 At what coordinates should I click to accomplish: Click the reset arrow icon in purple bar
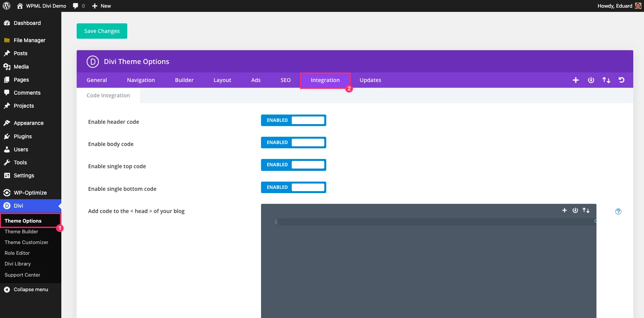click(621, 80)
